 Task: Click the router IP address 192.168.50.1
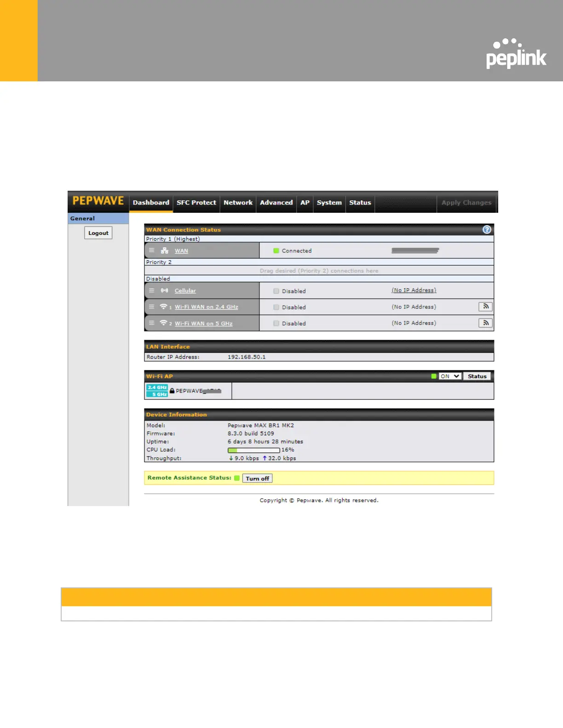247,357
